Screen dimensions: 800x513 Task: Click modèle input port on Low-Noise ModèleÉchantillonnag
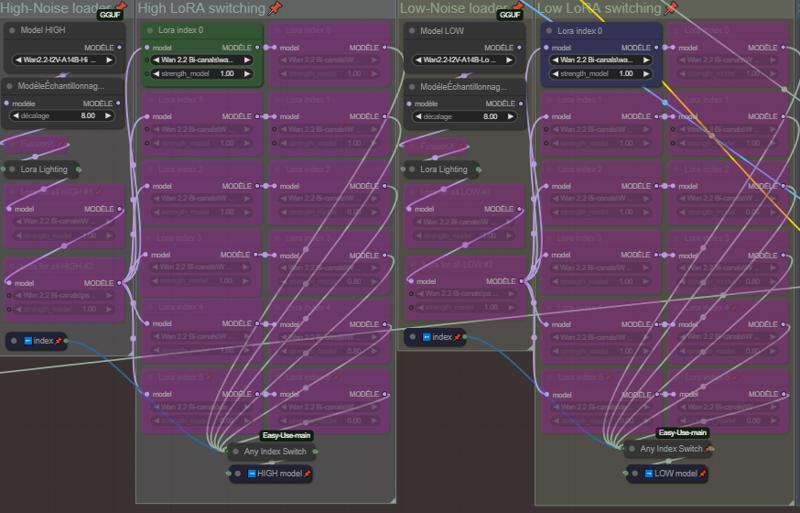(x=409, y=104)
